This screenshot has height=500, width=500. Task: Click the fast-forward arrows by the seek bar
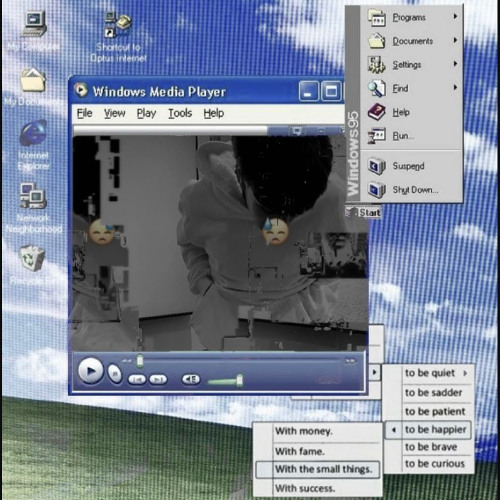[x=350, y=361]
